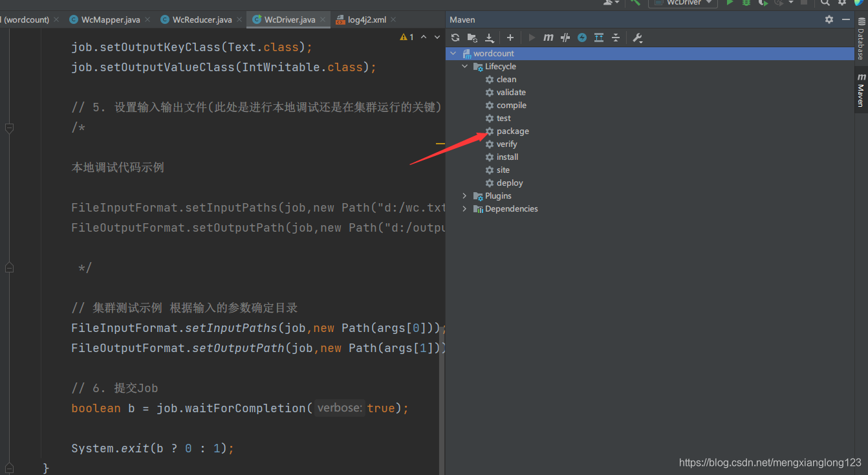The height and width of the screenshot is (475, 868).
Task: Click the '本地调试代码示例' comment text
Action: [118, 168]
